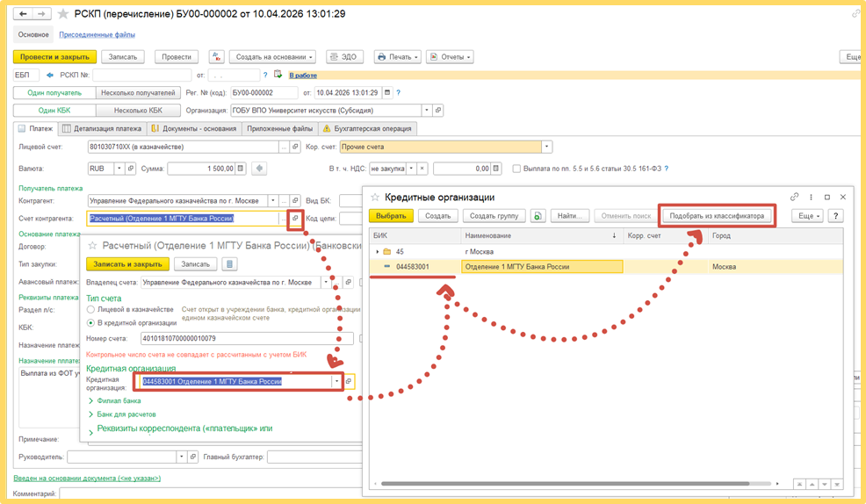Click horizontal scrollbar in Кредитные организации list
866x504 pixels.
[565, 484]
